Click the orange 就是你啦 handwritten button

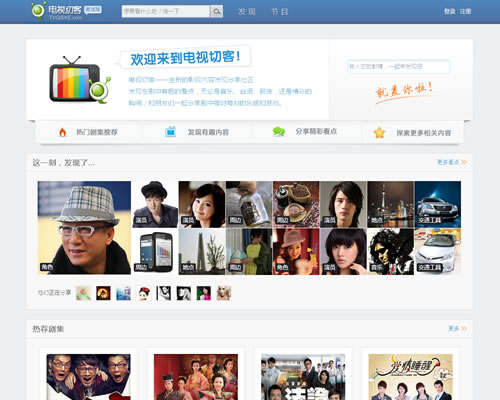point(404,91)
